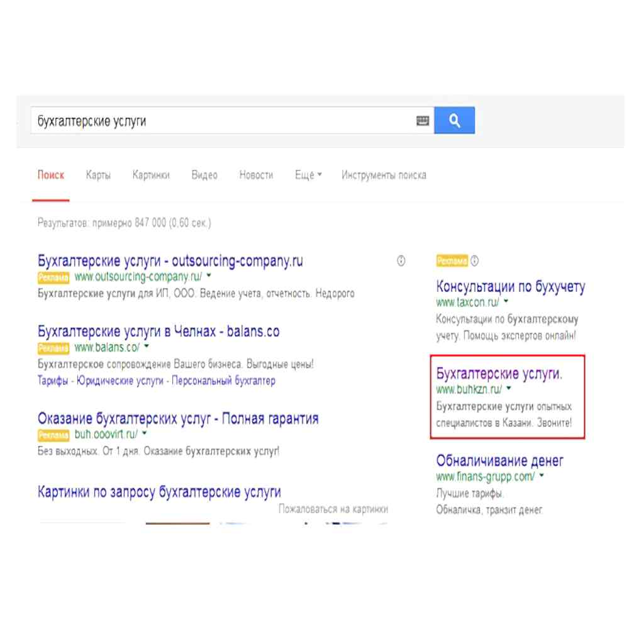Switch to the Картинки tab

(151, 175)
